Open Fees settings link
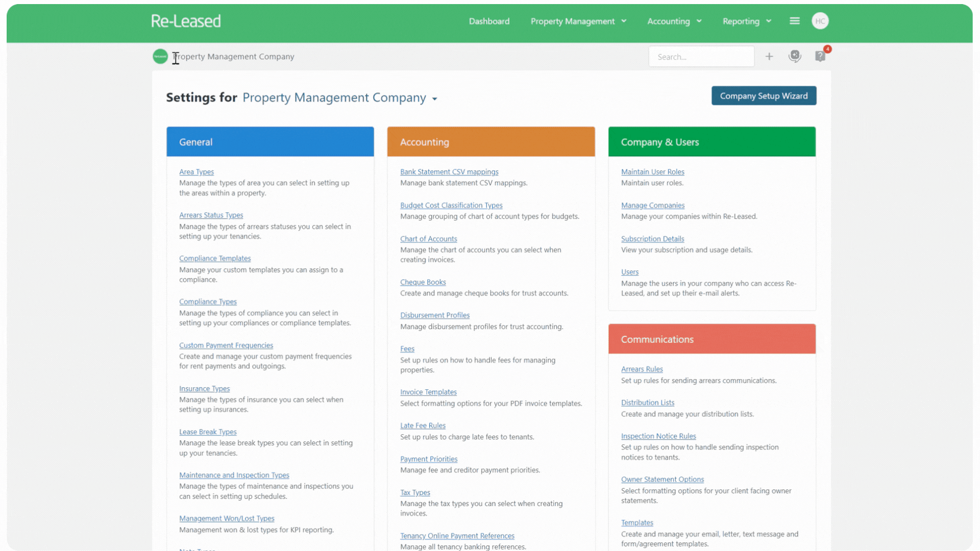980x551 pixels. 407,349
